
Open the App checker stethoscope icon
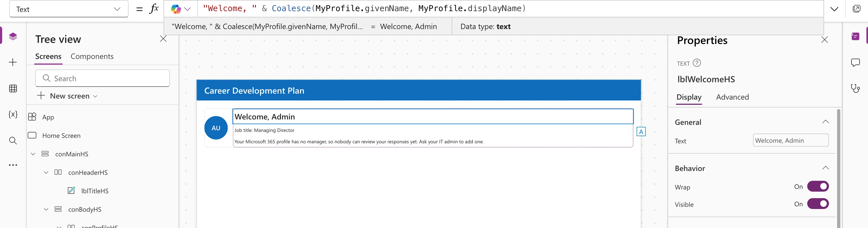[855, 88]
